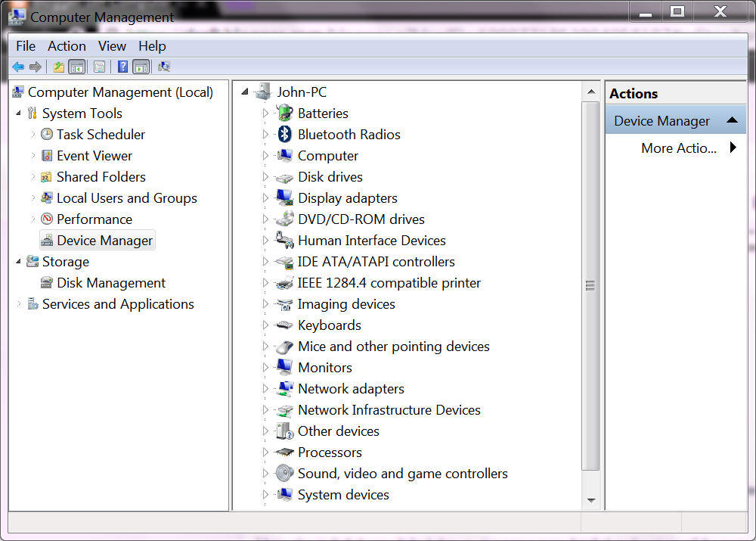Screen dimensions: 756x541
Task: Click the blue Help question mark icon
Action: (122, 67)
